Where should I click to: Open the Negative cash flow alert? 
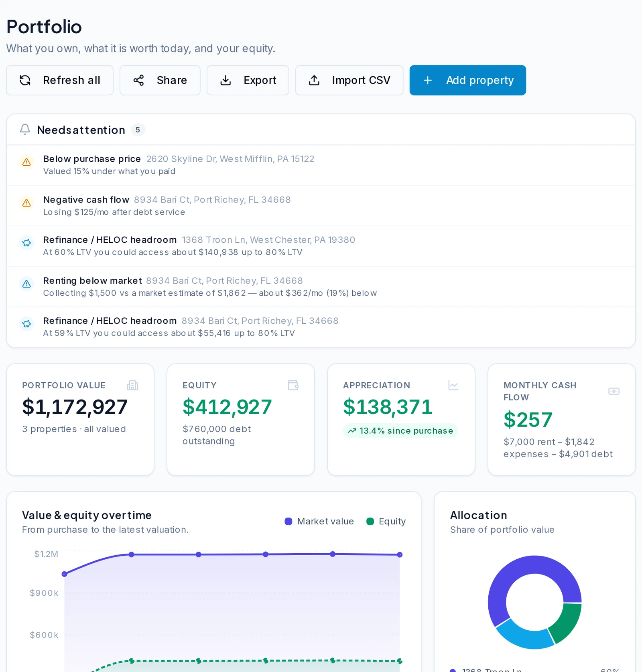[x=321, y=206]
